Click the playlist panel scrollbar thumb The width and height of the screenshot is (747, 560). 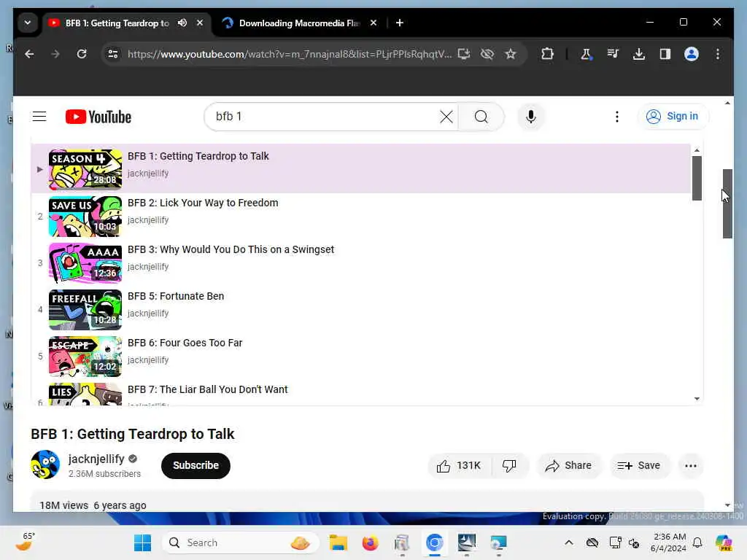tap(697, 178)
